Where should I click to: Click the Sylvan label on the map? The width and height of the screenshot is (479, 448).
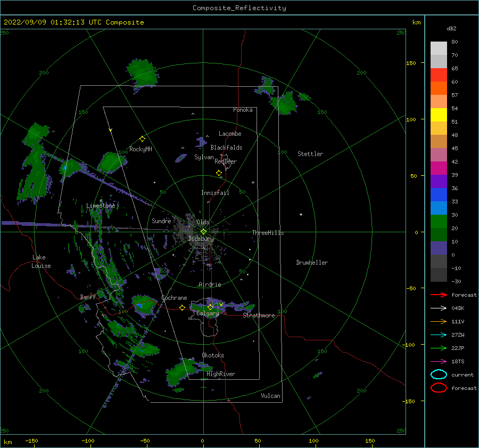[204, 157]
